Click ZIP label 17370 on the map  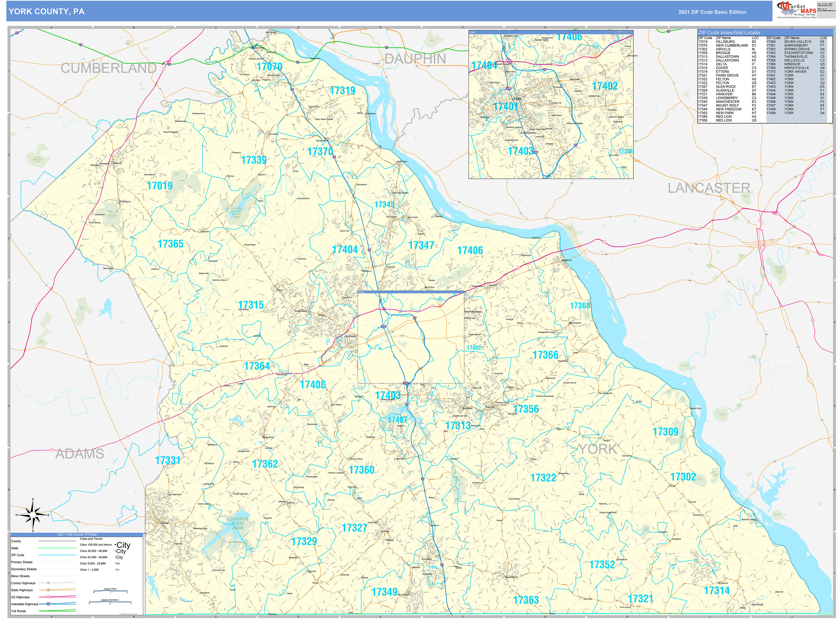pyautogui.click(x=320, y=151)
